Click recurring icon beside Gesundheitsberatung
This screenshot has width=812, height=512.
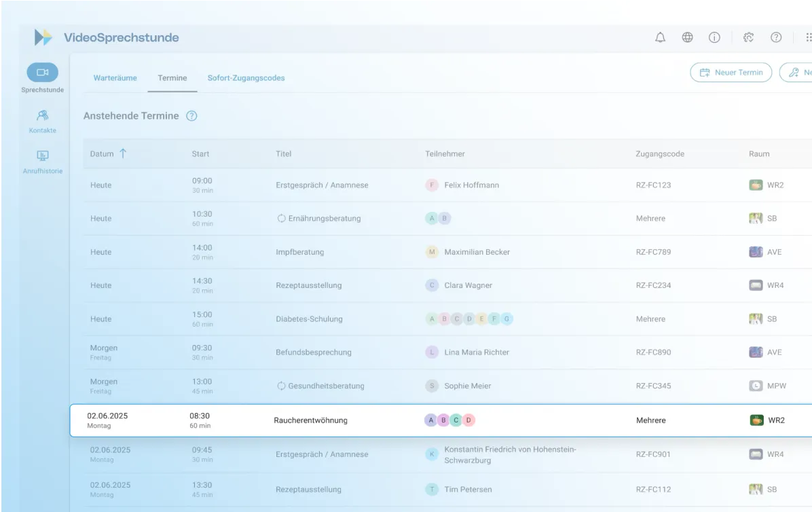pyautogui.click(x=281, y=386)
